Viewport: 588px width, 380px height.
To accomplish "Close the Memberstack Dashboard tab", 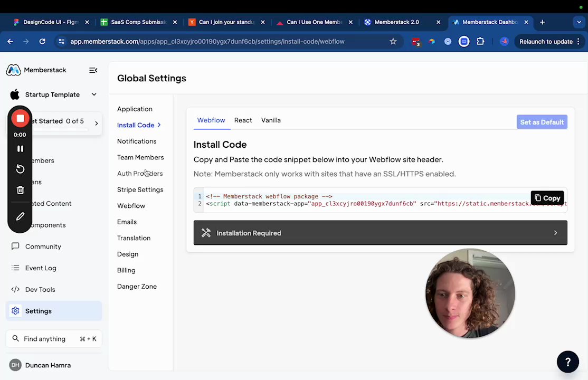I will [526, 22].
